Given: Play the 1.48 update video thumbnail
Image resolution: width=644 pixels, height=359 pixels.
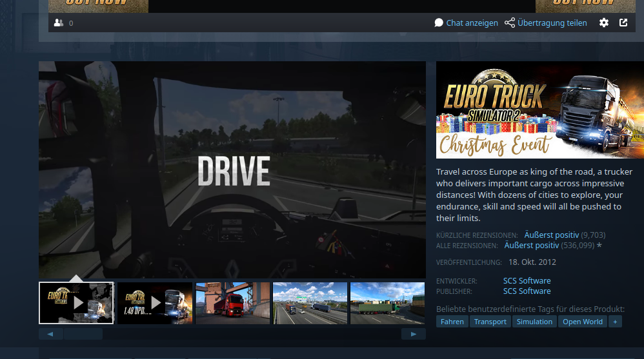Looking at the screenshot, I should pos(155,303).
